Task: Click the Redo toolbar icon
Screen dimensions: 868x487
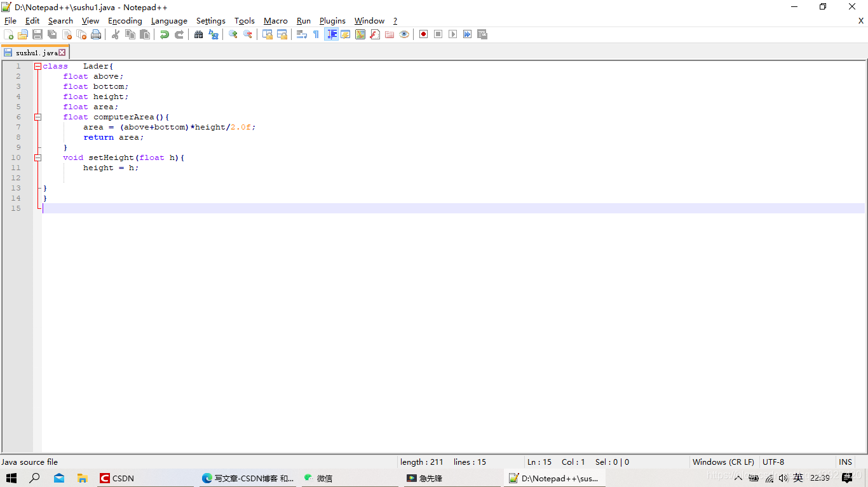Action: [179, 34]
